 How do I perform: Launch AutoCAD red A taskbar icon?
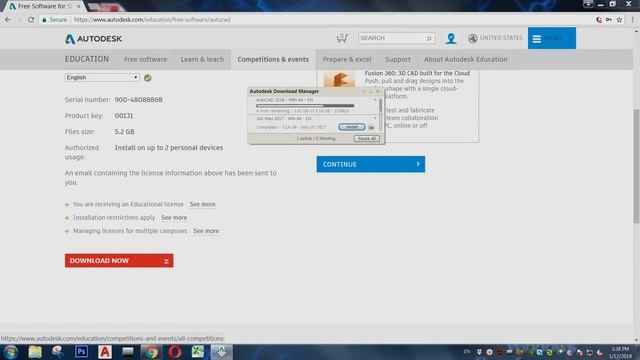click(104, 351)
